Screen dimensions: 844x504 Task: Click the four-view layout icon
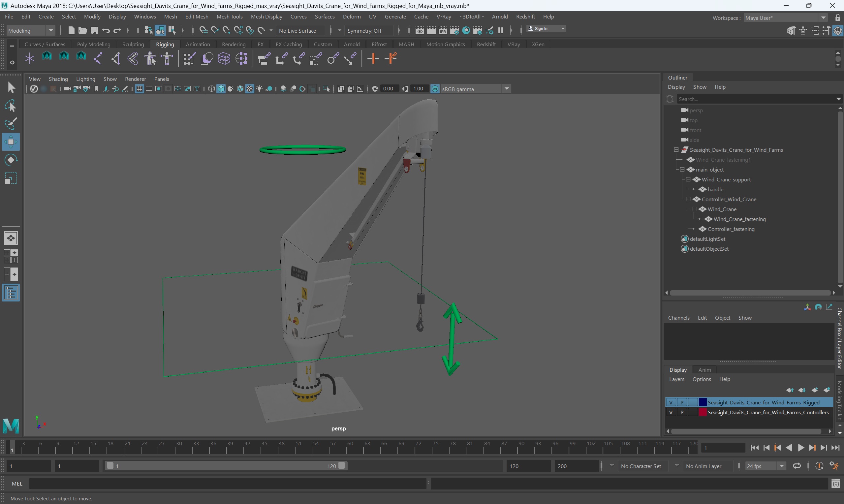click(x=11, y=256)
